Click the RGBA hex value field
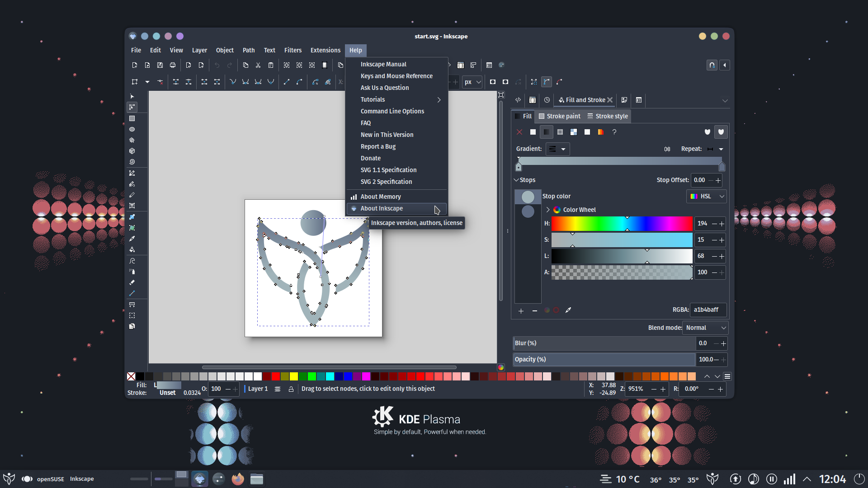 pyautogui.click(x=708, y=310)
